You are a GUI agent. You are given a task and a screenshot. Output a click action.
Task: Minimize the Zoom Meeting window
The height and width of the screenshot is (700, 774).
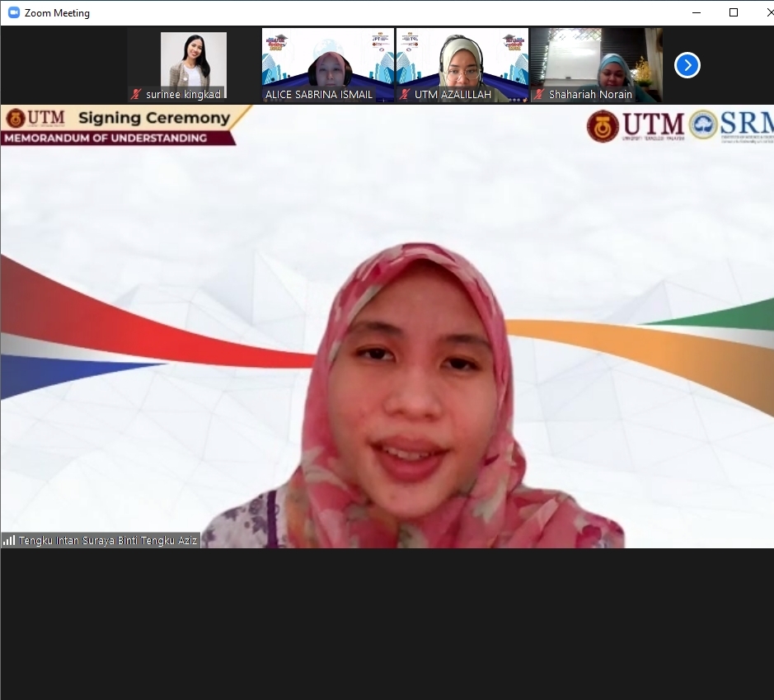point(697,12)
